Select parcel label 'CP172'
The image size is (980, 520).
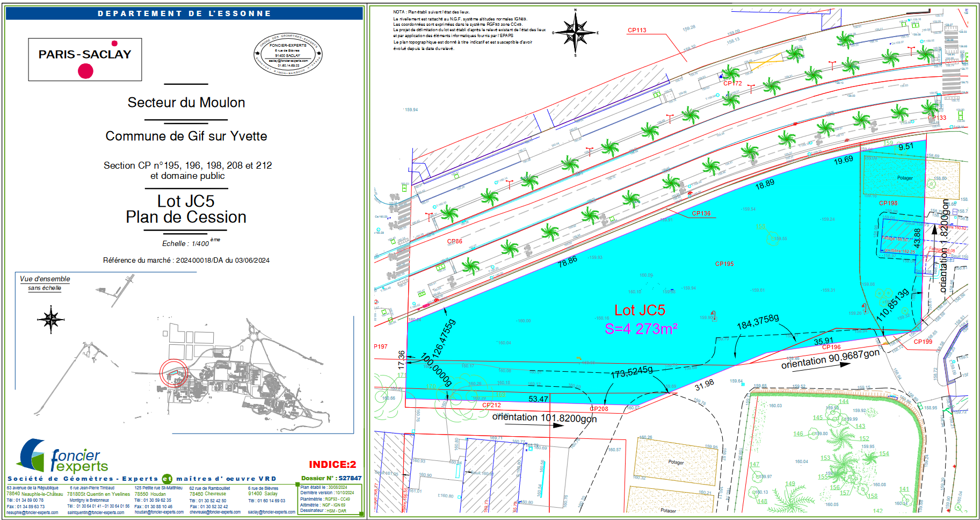coord(732,83)
